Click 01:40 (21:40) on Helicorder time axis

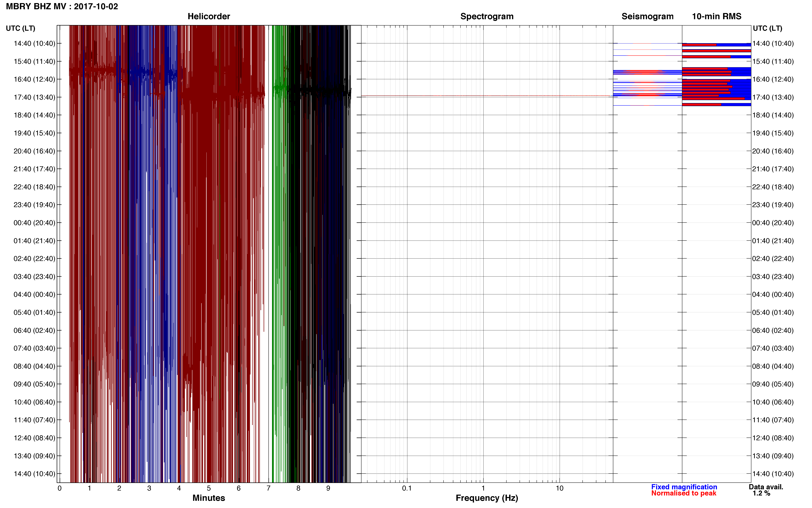[34, 241]
